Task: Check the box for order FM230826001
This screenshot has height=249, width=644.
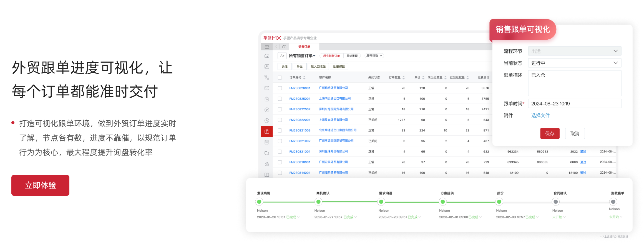Action: coord(280,88)
